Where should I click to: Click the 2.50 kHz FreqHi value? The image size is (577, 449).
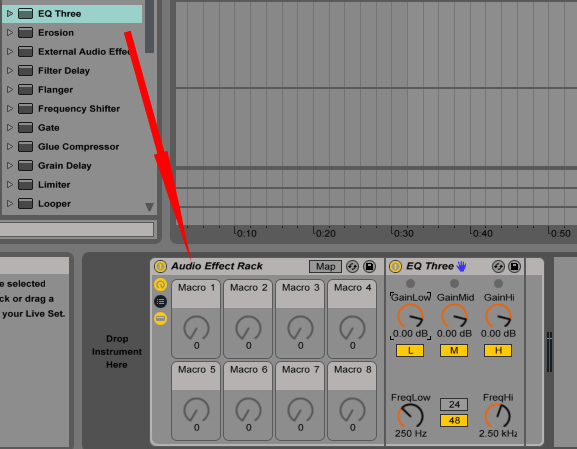point(498,434)
